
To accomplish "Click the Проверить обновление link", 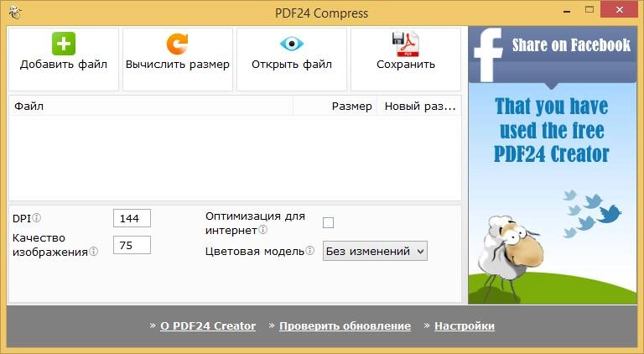I will 345,326.
